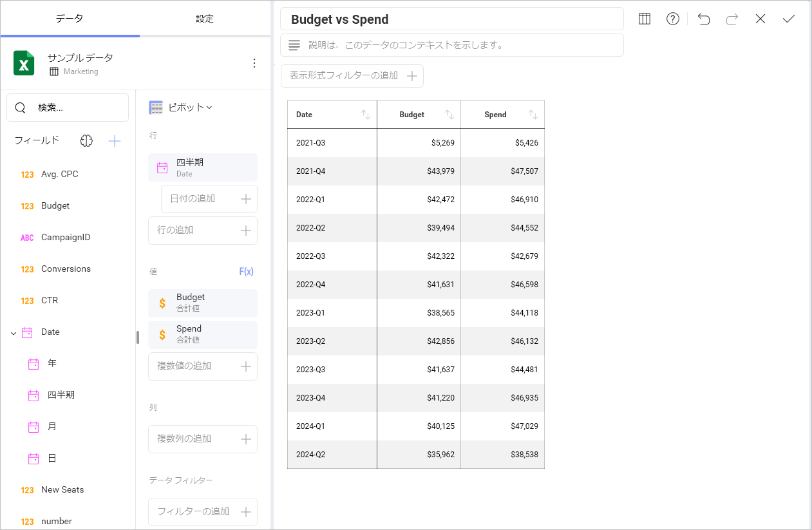Click the フィルターの追加 add filter button

point(203,512)
